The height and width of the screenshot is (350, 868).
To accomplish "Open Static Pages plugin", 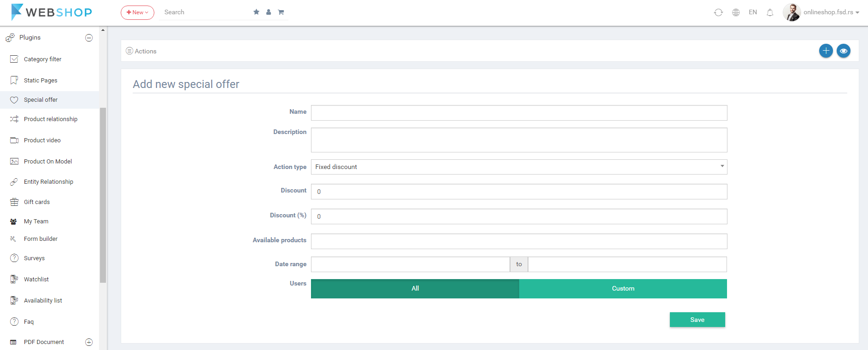I will [41, 80].
